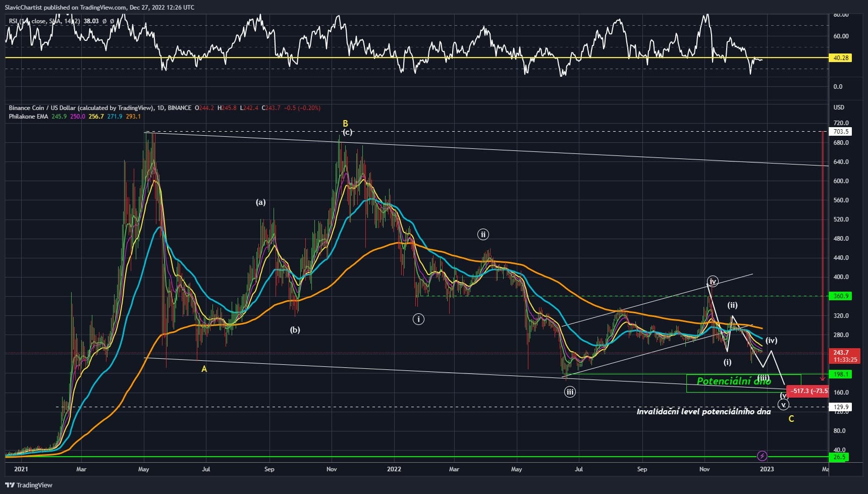The width and height of the screenshot is (868, 494).
Task: Select the yellow 'A' wave label
Action: (x=204, y=369)
